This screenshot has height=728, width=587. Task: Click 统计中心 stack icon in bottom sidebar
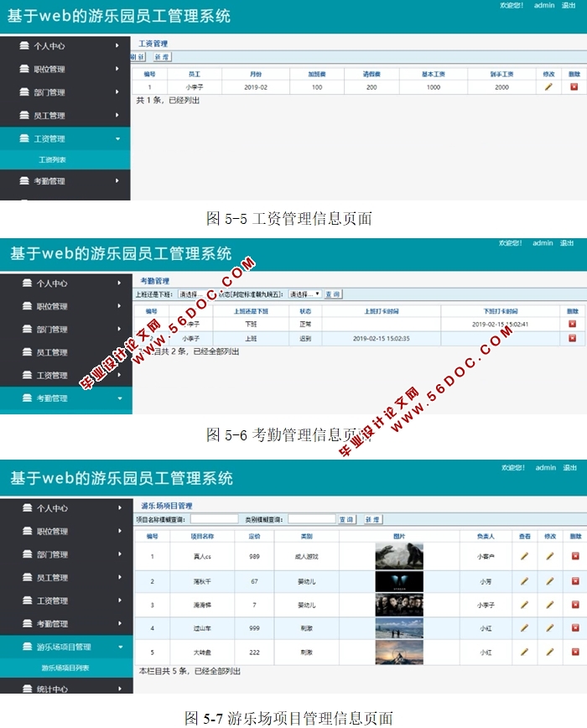[x=27, y=689]
